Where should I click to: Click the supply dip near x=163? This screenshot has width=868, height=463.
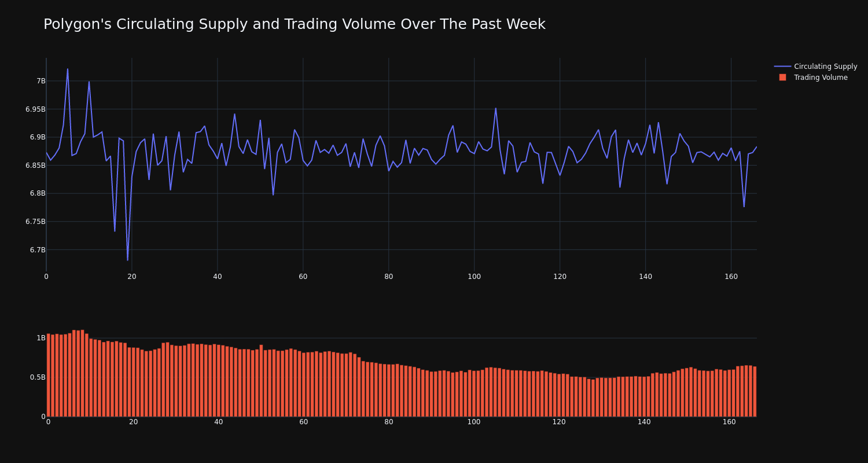point(744,207)
